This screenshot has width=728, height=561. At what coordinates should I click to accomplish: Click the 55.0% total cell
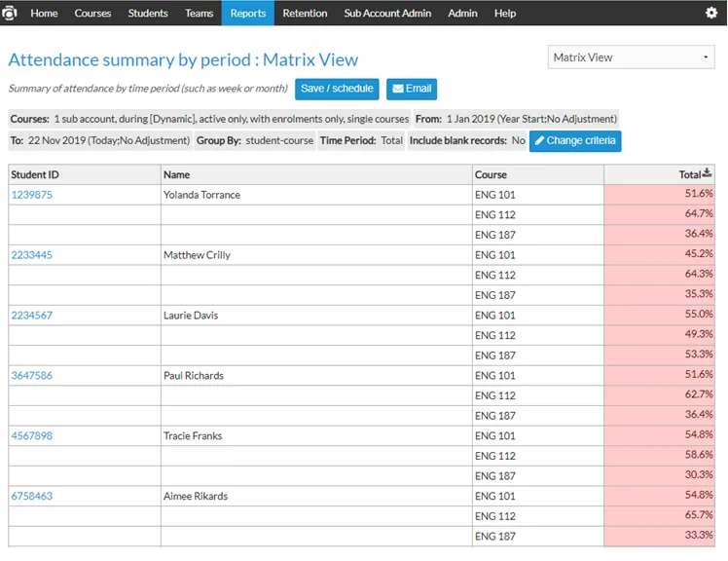[659, 316]
